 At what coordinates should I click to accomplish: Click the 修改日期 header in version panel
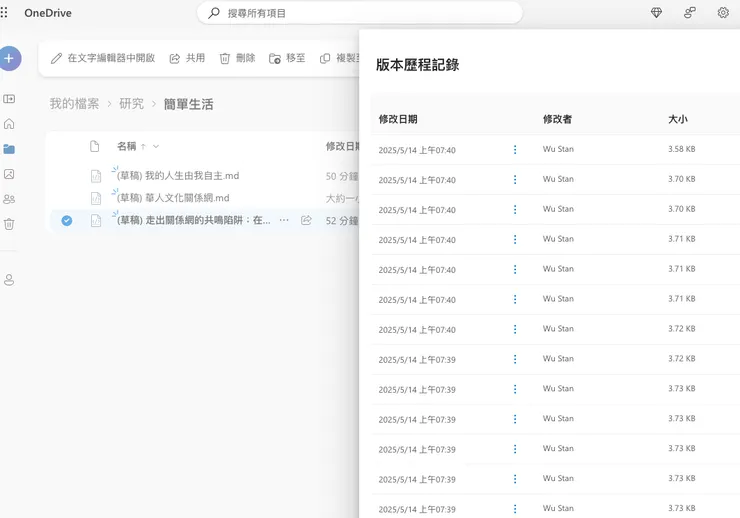[398, 119]
